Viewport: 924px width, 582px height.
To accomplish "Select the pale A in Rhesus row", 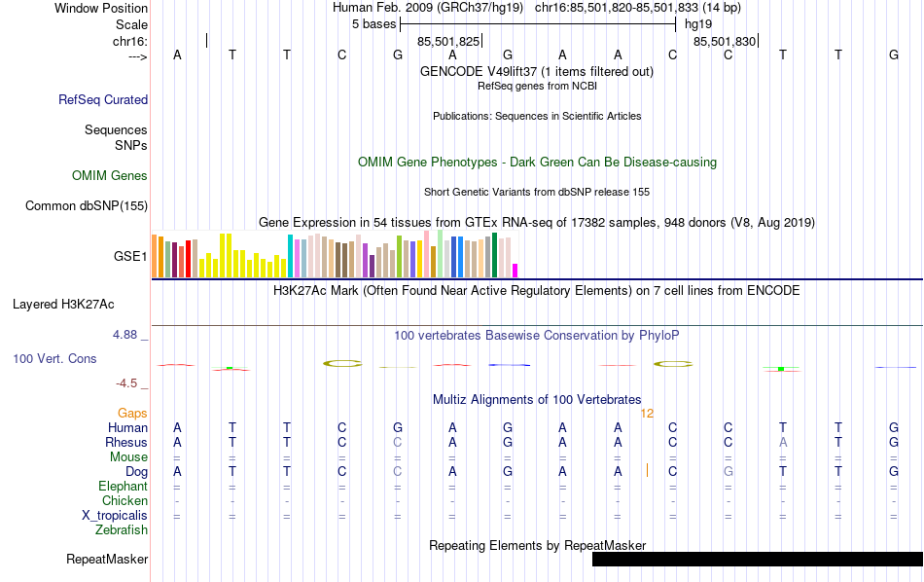I will tap(783, 442).
